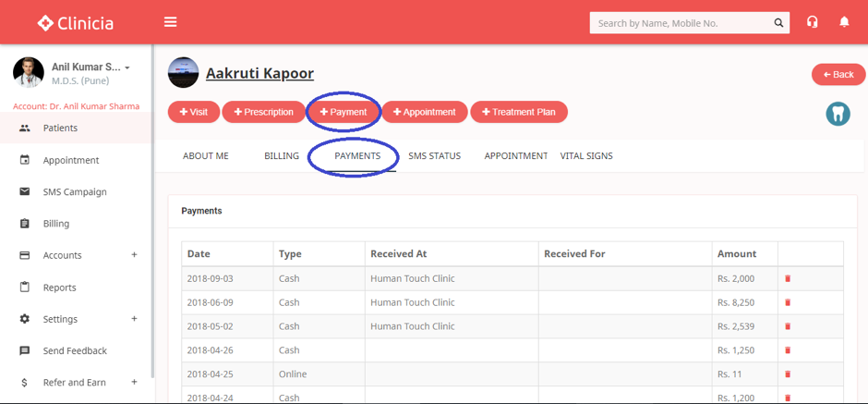
Task: Delete the Rs. 2,000 payment entry
Action: (x=788, y=278)
